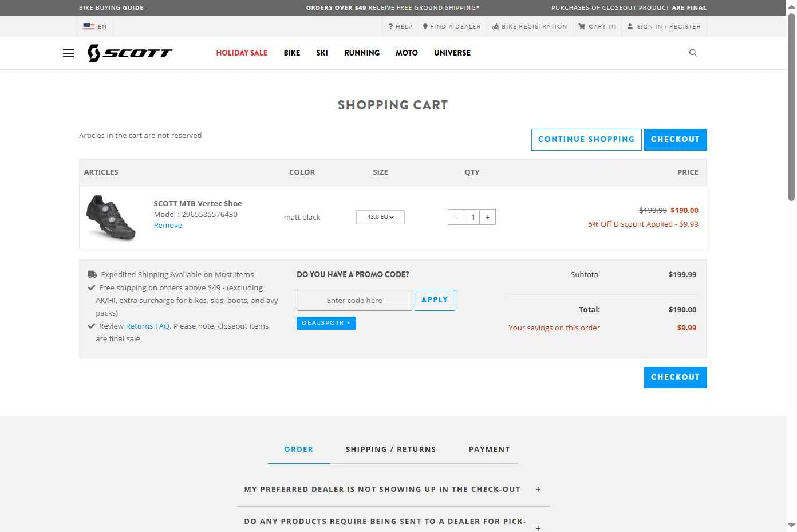This screenshot has height=532, width=797.
Task: Click the promo code input field
Action: tap(354, 301)
